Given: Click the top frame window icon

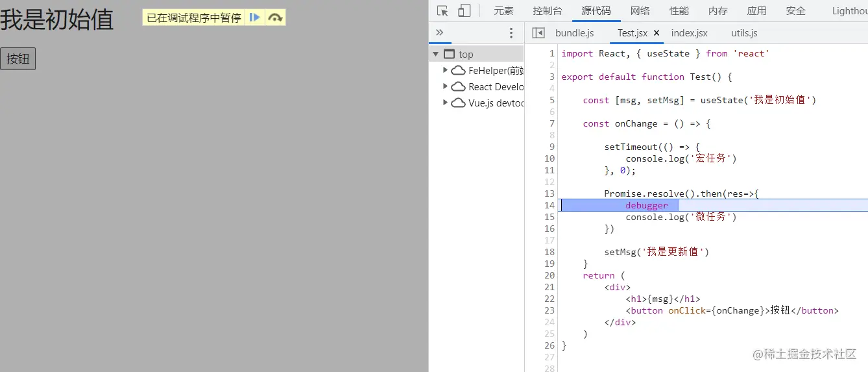Looking at the screenshot, I should coord(449,55).
